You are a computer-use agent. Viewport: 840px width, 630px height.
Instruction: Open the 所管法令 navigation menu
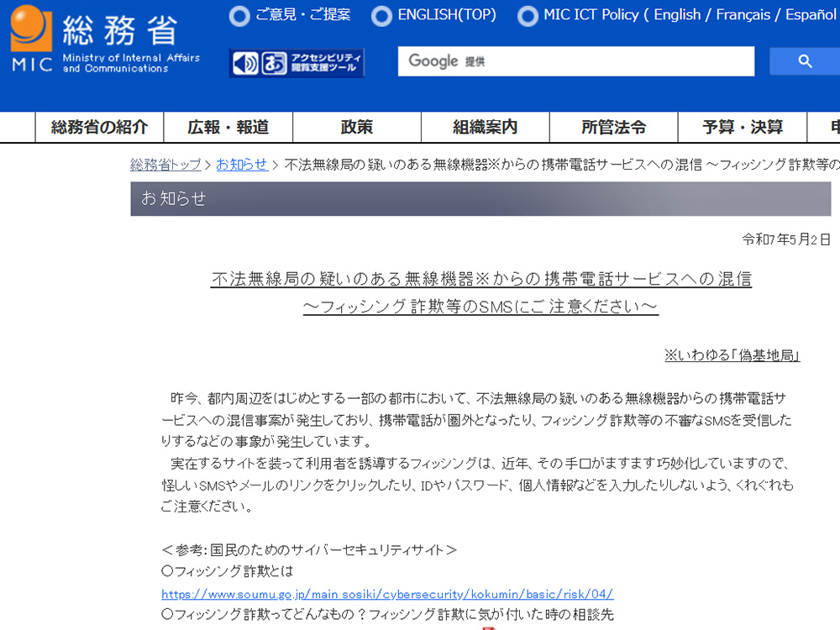[x=613, y=127]
